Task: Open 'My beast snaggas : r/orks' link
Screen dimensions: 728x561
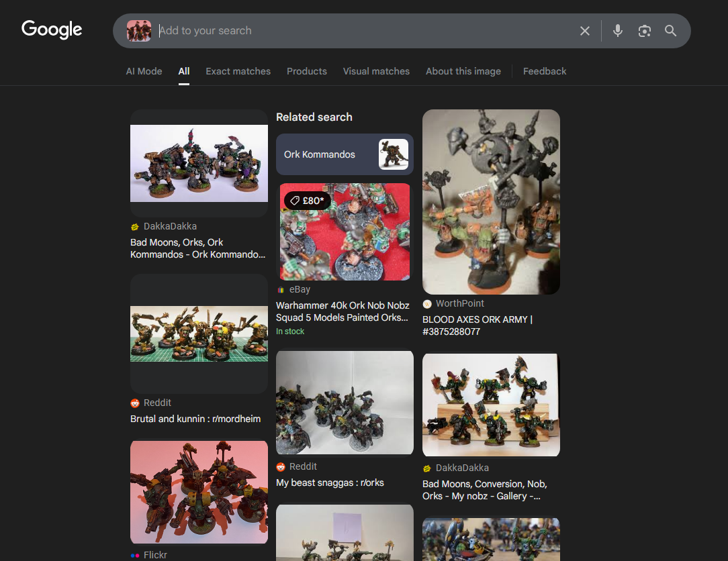Action: (330, 482)
